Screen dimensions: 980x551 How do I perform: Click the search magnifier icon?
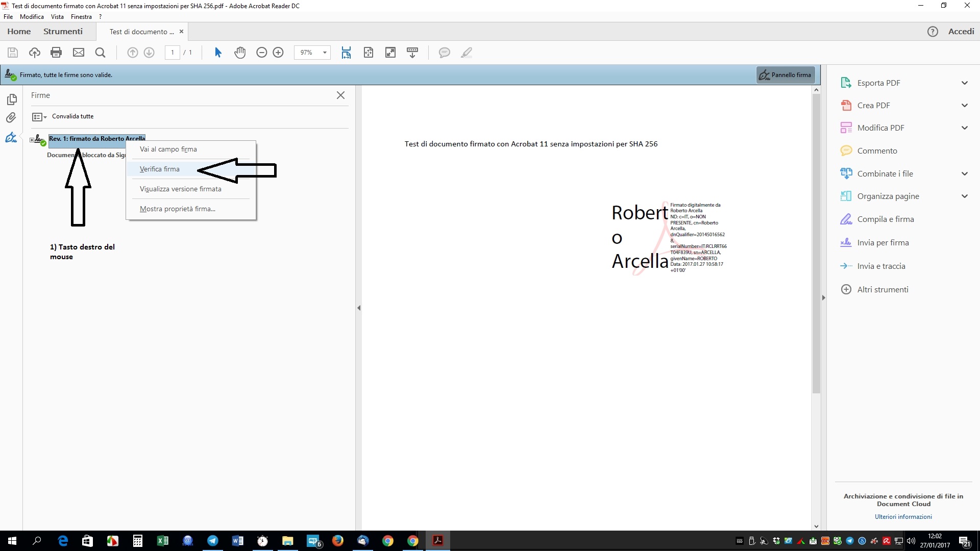coord(100,53)
